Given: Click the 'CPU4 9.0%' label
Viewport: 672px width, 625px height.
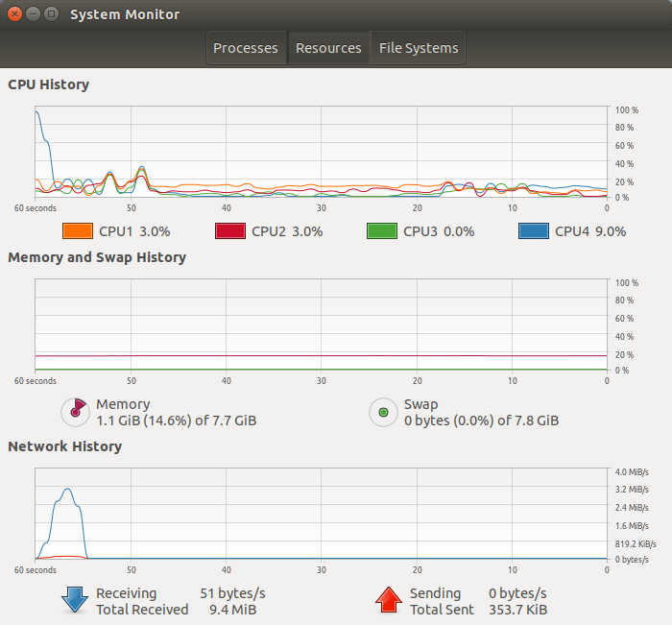Looking at the screenshot, I should pyautogui.click(x=590, y=231).
